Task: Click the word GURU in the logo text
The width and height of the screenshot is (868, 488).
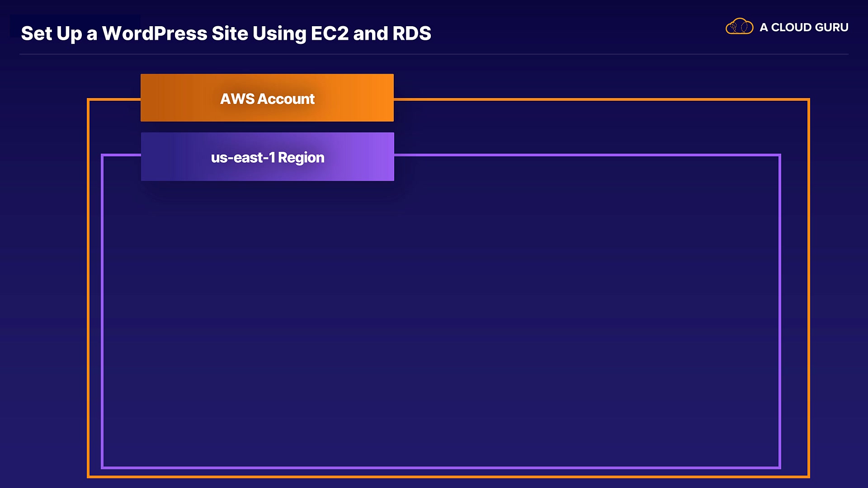Action: [831, 28]
